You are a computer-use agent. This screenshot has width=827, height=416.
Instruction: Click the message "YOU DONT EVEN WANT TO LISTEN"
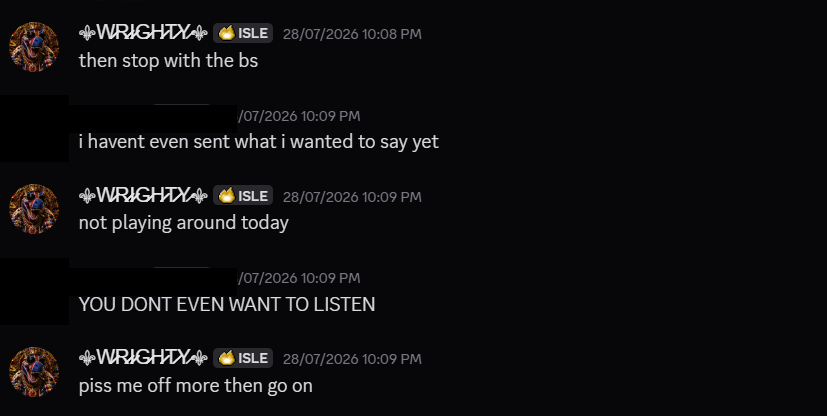(x=227, y=304)
